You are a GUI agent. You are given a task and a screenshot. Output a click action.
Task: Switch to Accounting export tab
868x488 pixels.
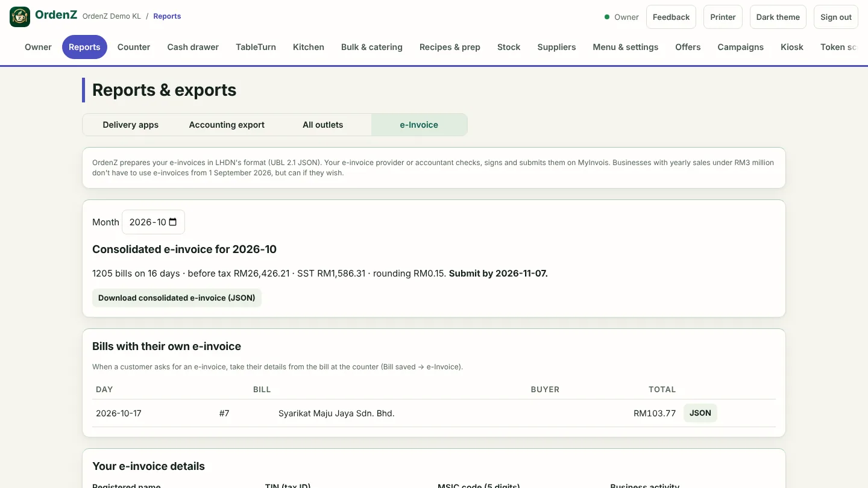point(227,125)
